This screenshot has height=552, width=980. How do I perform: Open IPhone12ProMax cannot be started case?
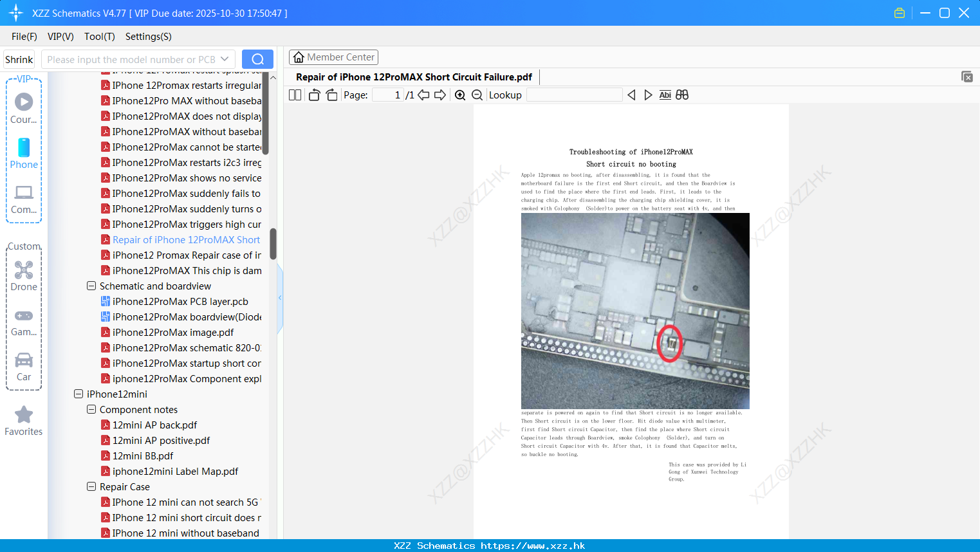tap(187, 147)
